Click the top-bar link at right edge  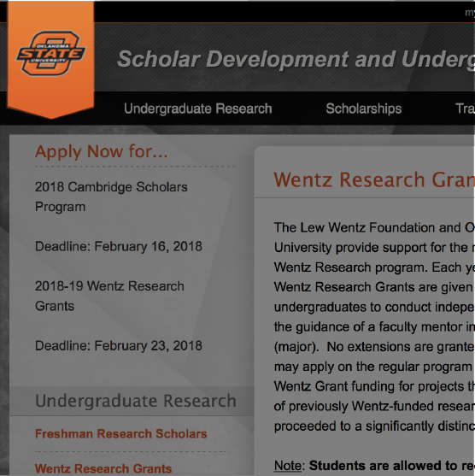[470, 13]
